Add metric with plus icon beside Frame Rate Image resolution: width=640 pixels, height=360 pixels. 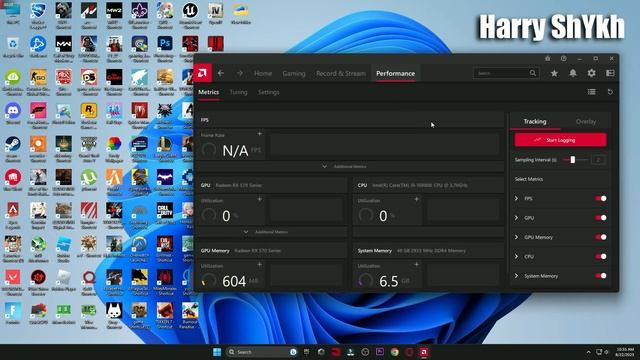pos(260,134)
